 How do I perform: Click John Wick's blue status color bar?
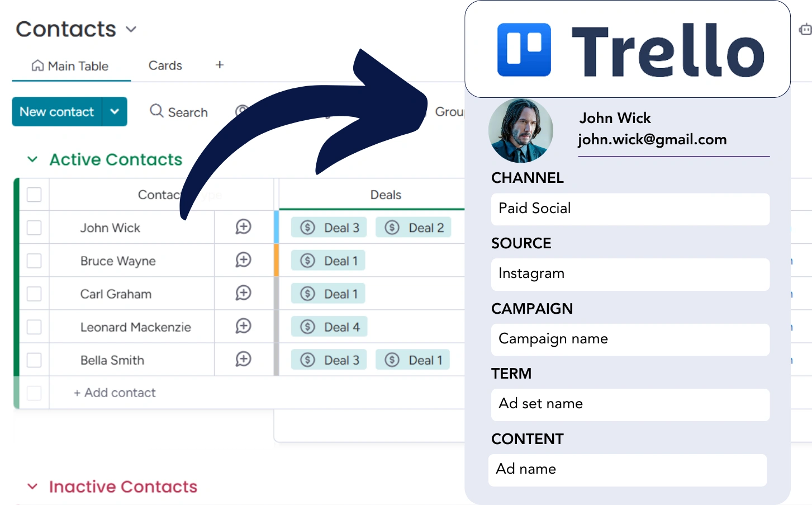(x=277, y=227)
